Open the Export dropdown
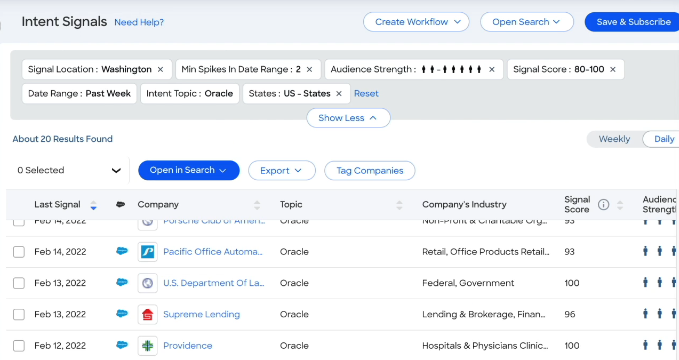679x360 pixels. pyautogui.click(x=281, y=171)
